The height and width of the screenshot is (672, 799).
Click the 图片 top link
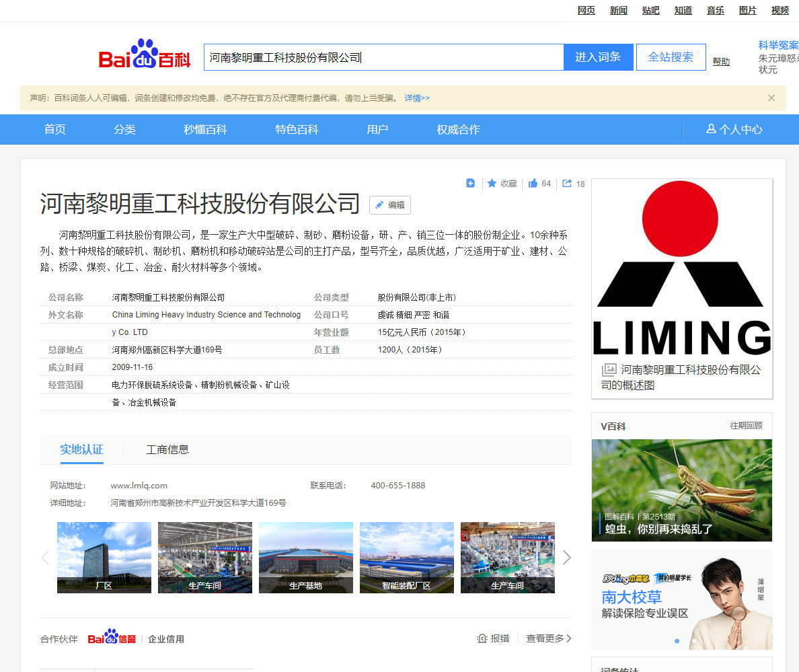pos(747,10)
